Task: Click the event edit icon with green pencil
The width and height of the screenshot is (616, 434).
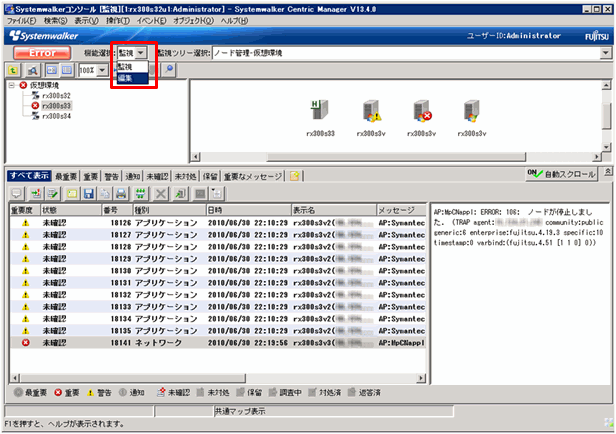Action: [53, 193]
